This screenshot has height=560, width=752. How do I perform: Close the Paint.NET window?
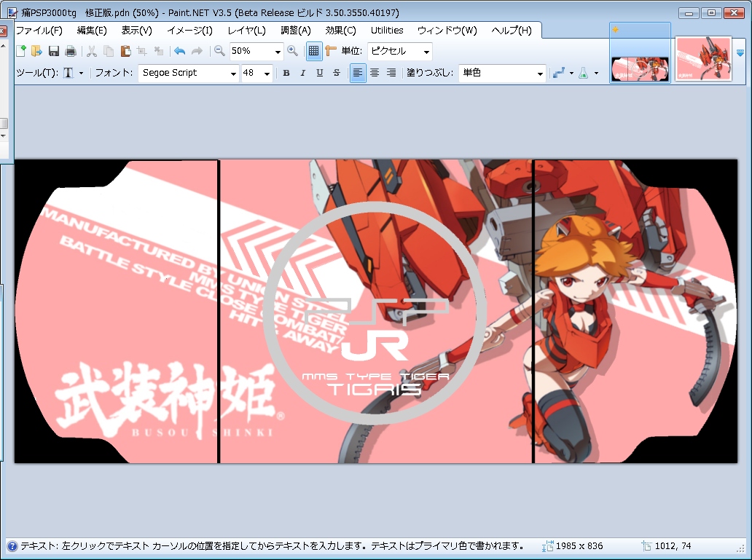(x=735, y=13)
